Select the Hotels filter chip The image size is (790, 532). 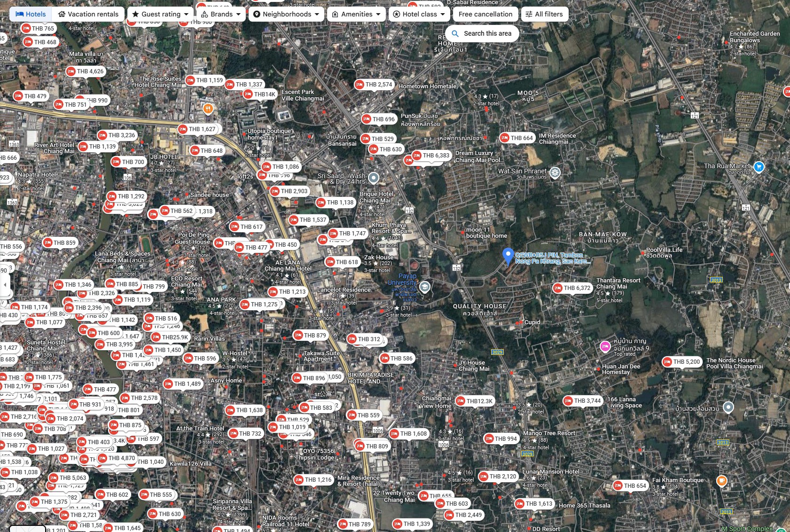click(31, 14)
